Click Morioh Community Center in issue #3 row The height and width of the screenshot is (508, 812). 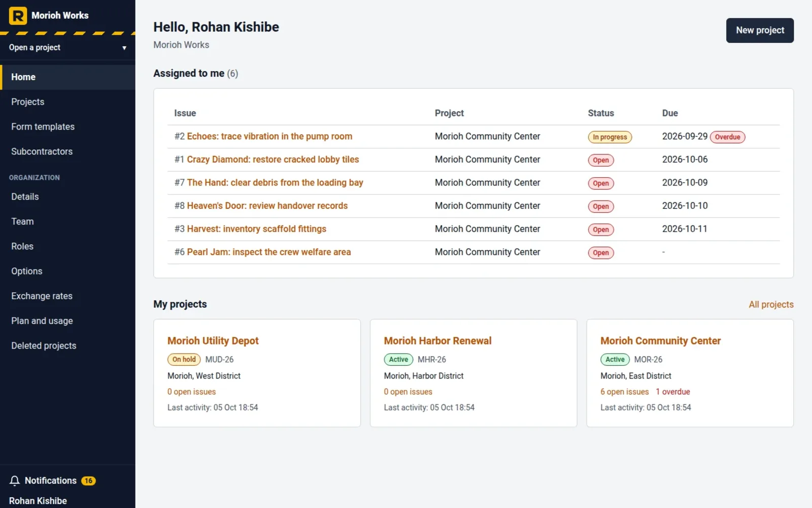pos(487,229)
